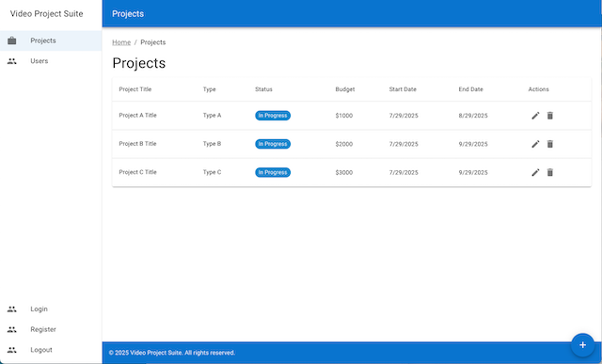The height and width of the screenshot is (364, 602).
Task: Click the End Date column header
Action: 470,89
